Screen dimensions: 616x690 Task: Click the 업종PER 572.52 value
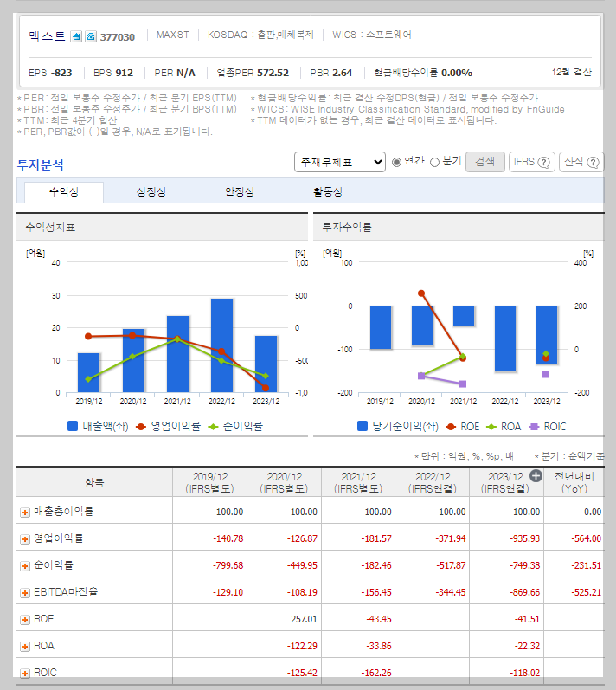273,73
